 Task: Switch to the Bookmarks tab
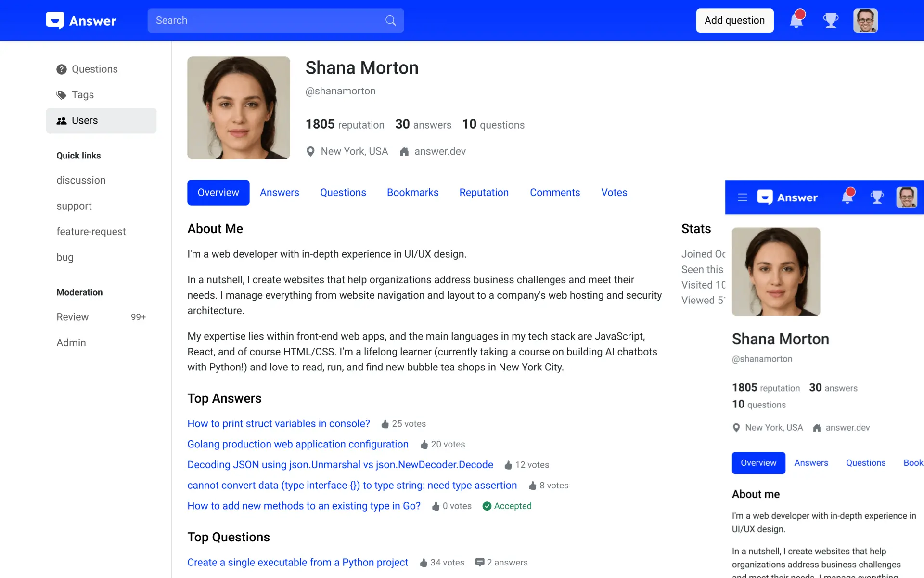tap(412, 193)
